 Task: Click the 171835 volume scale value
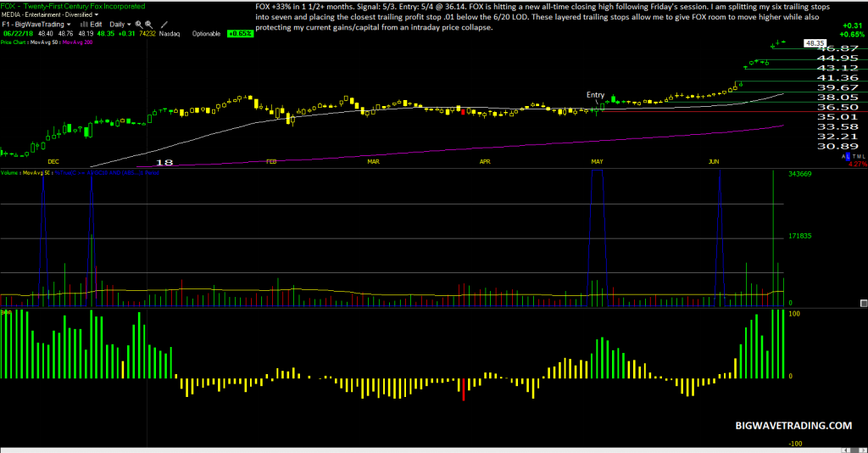(x=800, y=236)
